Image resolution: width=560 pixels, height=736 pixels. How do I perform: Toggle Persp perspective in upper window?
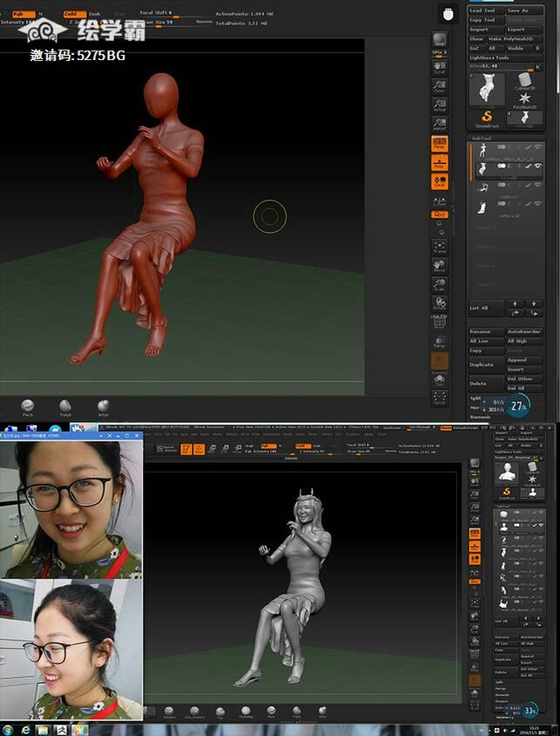[440, 144]
